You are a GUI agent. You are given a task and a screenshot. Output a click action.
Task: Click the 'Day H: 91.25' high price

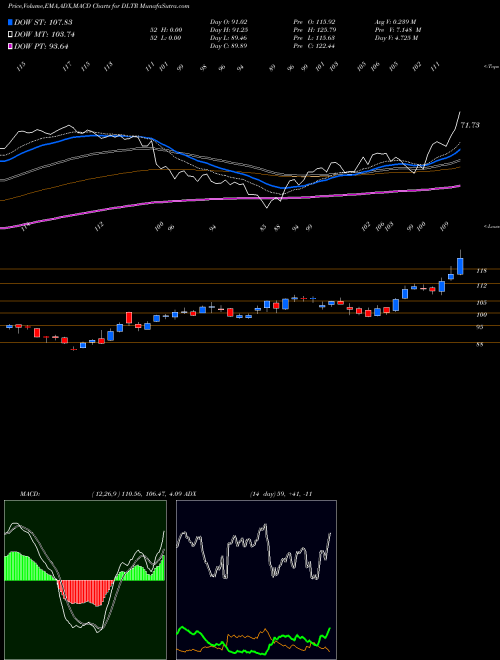click(228, 30)
